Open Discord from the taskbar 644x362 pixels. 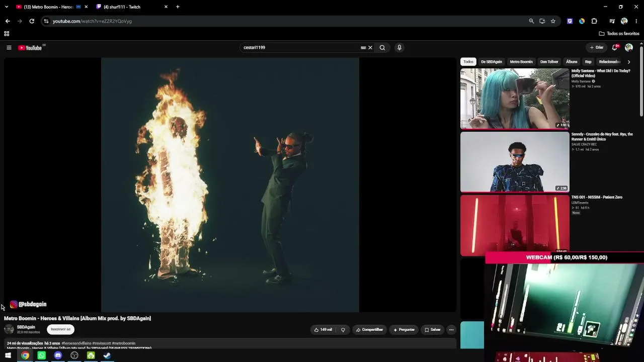[58, 355]
